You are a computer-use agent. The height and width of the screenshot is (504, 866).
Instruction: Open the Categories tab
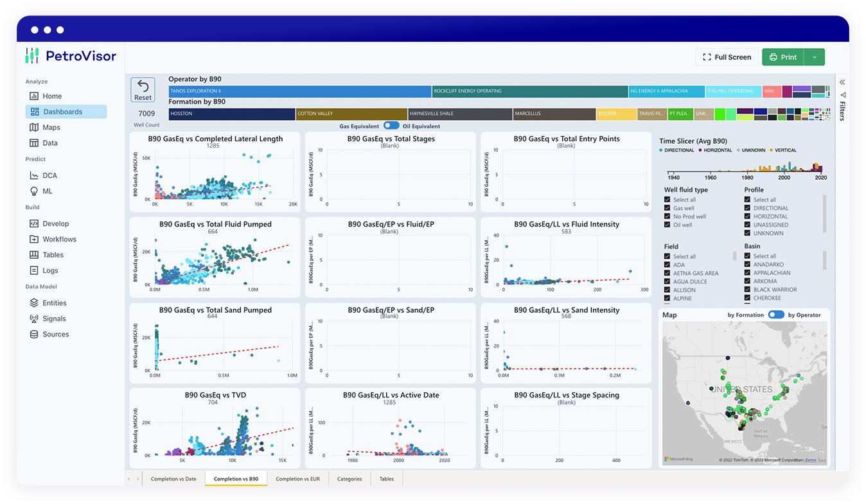[x=349, y=479]
